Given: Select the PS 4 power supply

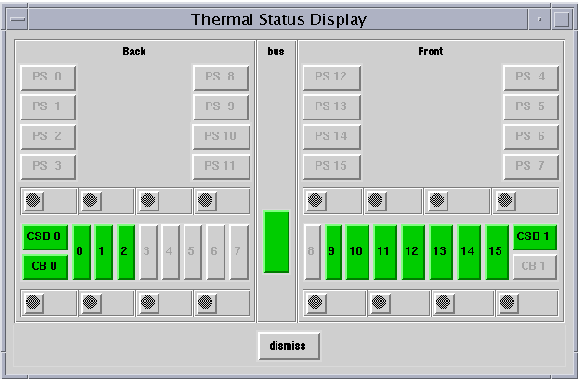Looking at the screenshot, I should point(531,78).
